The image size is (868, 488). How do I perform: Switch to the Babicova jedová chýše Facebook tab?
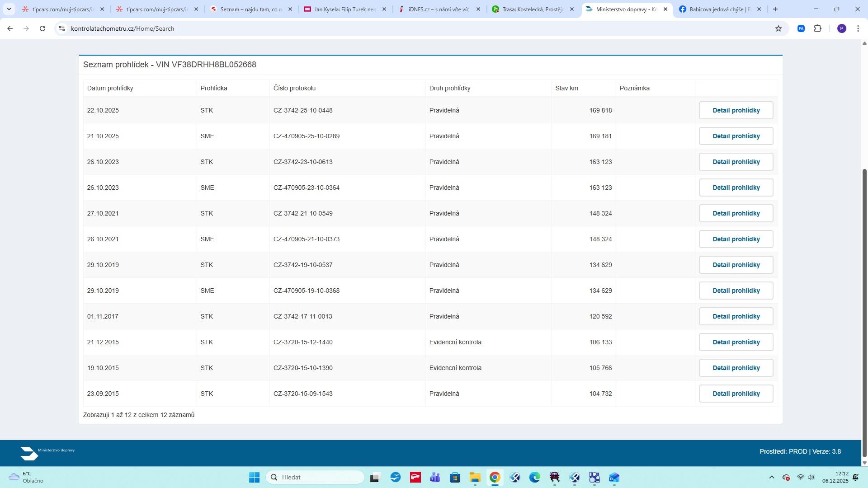click(x=719, y=9)
